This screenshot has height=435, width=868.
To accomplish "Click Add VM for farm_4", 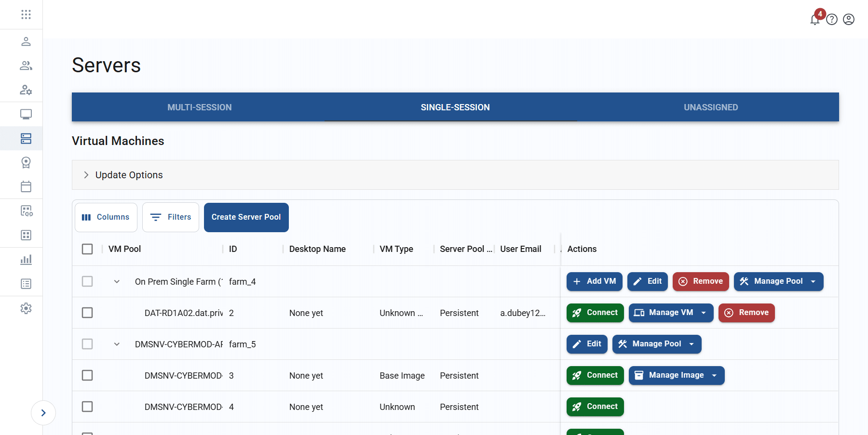I will (594, 281).
